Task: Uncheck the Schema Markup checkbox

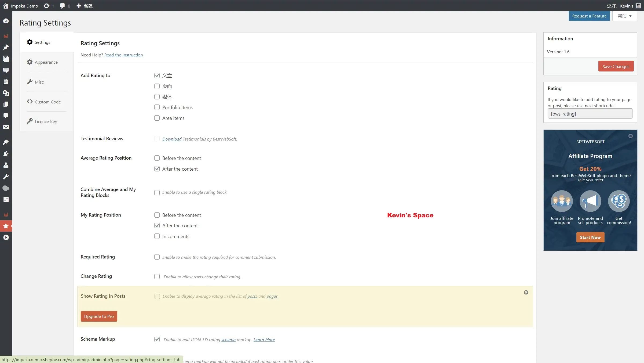Action: (x=157, y=339)
